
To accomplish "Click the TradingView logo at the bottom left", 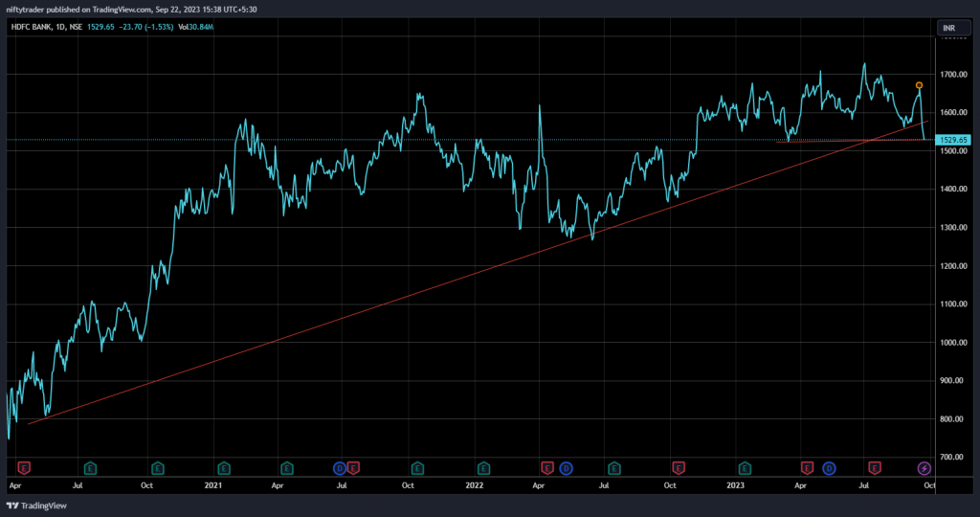I will (x=36, y=506).
